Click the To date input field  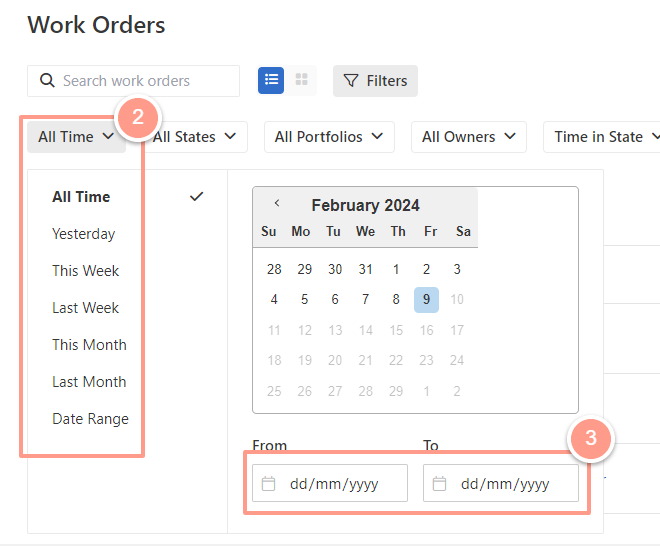point(501,483)
